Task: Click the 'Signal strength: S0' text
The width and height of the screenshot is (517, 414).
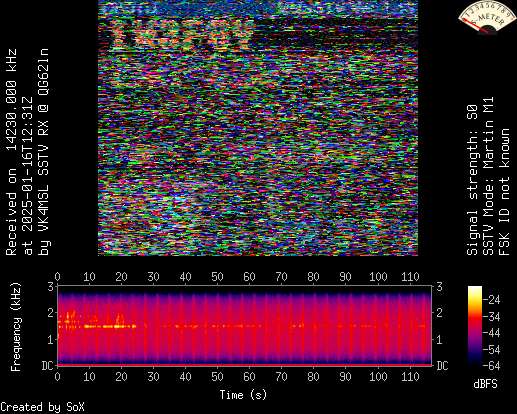Action: [x=472, y=180]
